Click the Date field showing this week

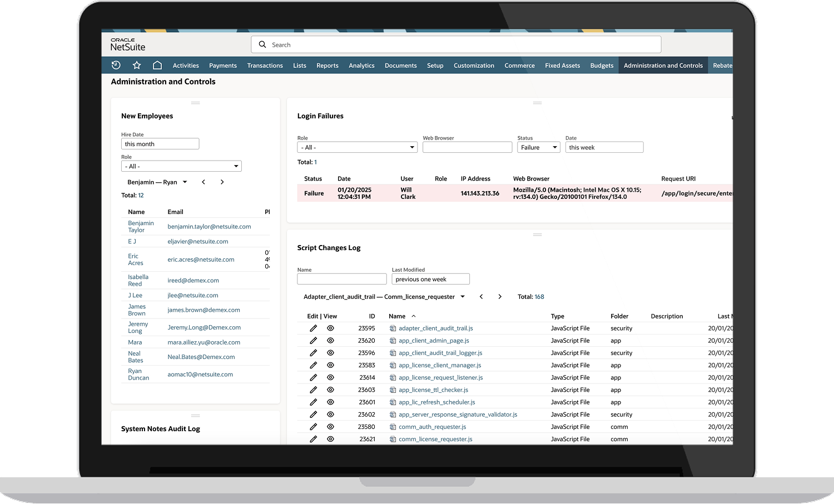click(x=604, y=147)
